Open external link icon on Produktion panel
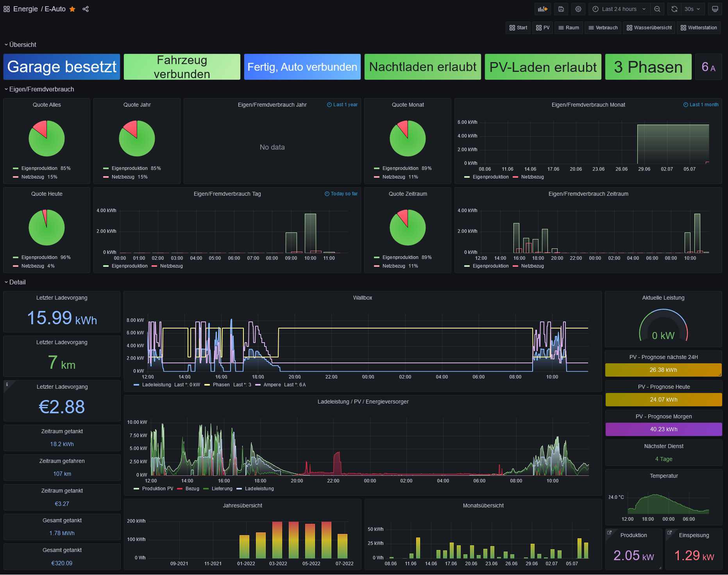This screenshot has height=575, width=728. [609, 532]
